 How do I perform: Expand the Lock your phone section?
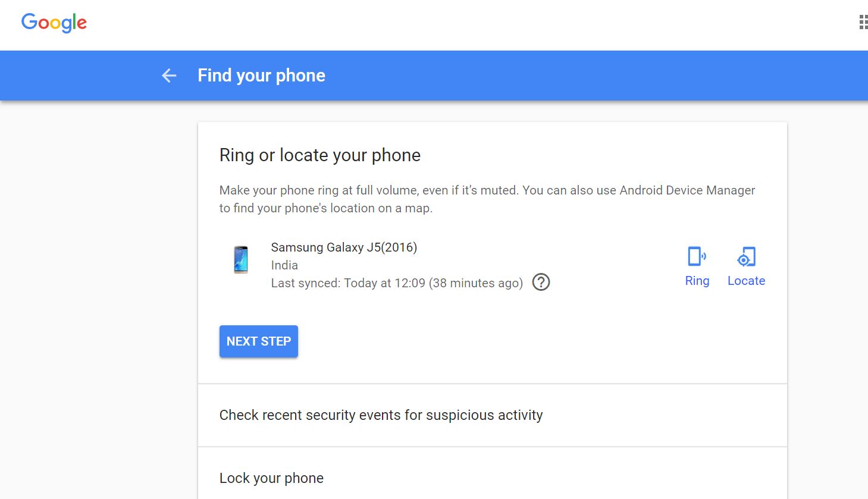271,478
